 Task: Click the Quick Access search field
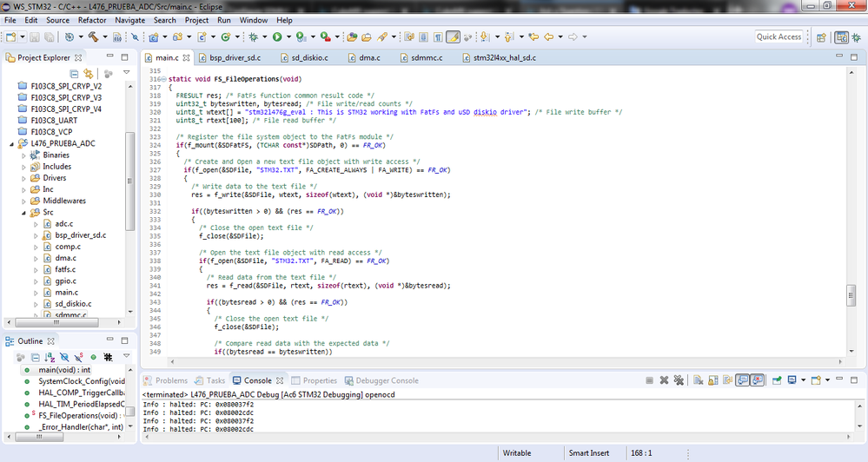[x=779, y=36]
